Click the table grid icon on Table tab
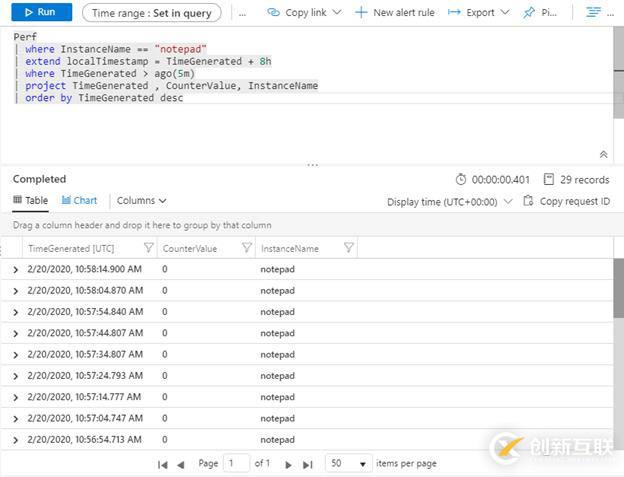Viewport: 624px width, 477px height. tap(18, 199)
